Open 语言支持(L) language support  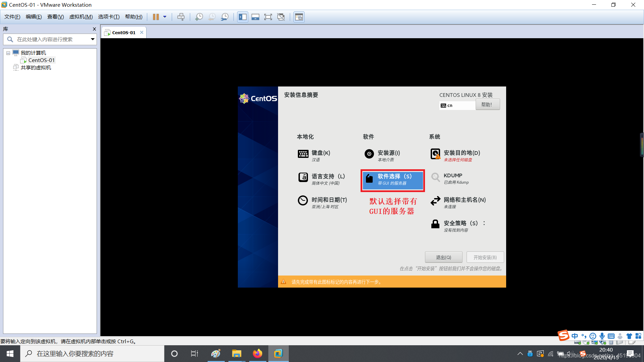321,179
